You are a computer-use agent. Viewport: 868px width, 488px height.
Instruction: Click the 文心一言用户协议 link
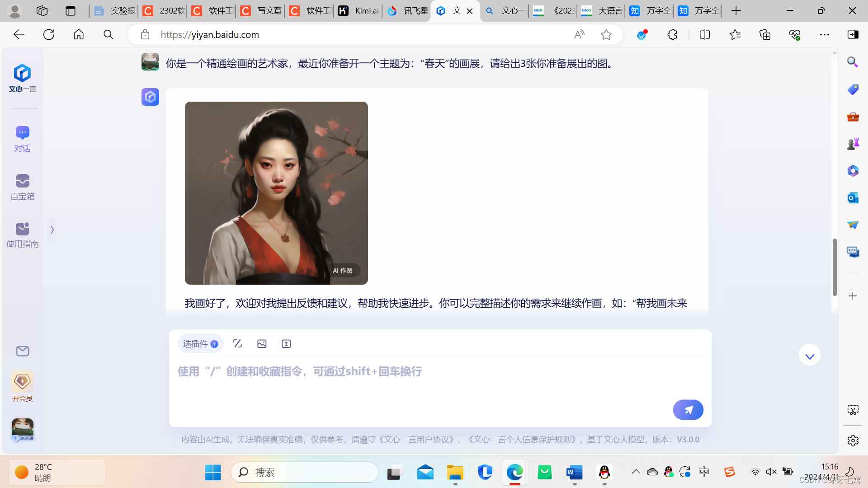tap(417, 439)
